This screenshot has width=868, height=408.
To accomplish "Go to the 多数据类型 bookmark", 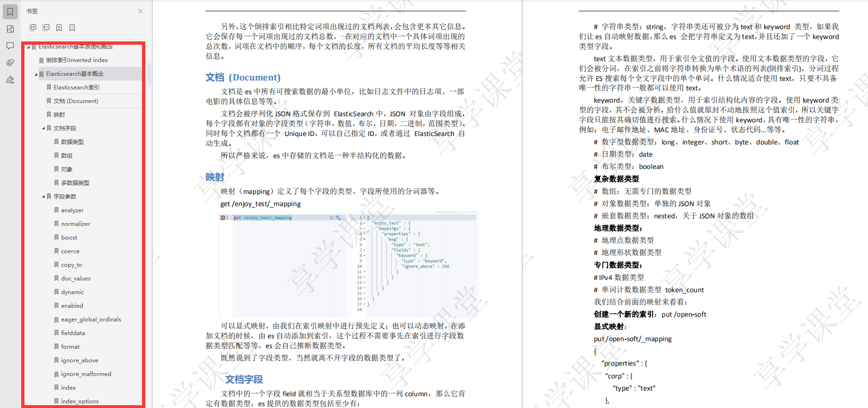I will tap(75, 183).
